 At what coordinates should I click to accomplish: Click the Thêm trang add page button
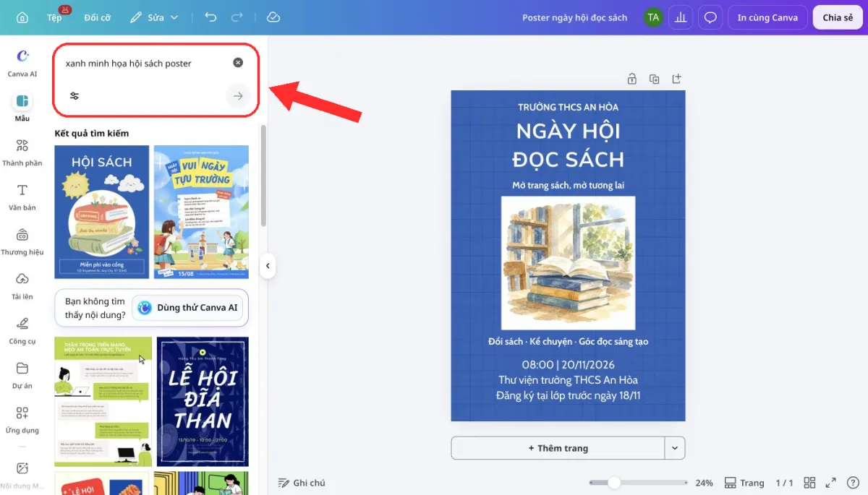(x=558, y=448)
